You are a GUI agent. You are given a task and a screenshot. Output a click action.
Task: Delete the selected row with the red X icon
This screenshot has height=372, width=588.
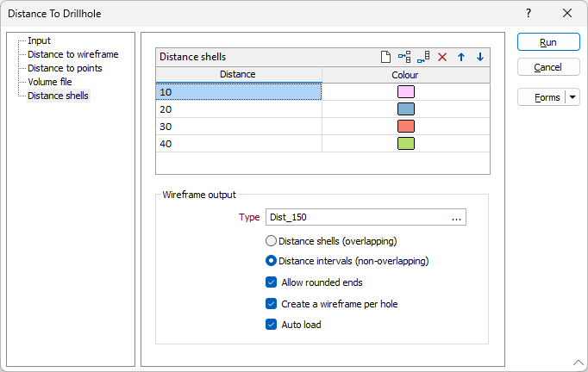point(442,57)
